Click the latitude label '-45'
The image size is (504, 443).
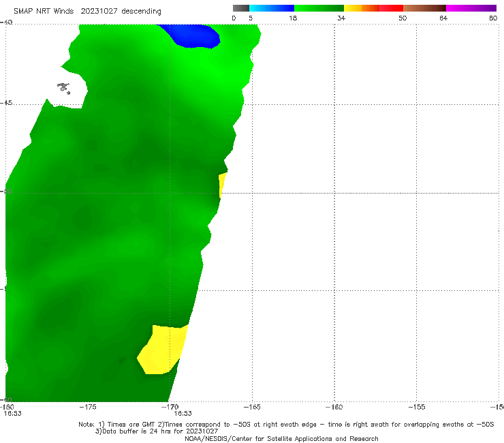click(x=6, y=103)
